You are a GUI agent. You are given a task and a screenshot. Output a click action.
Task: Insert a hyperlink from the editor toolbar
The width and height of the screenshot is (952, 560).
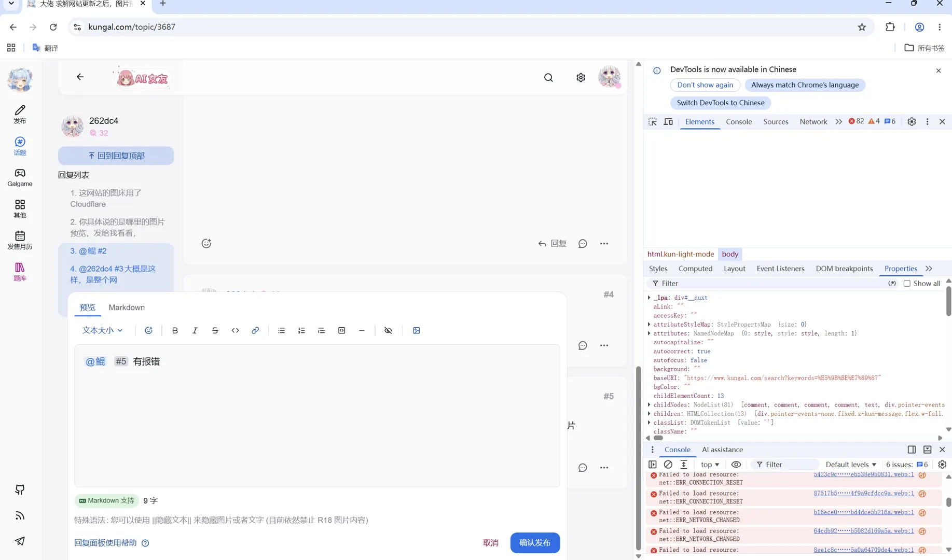point(255,330)
